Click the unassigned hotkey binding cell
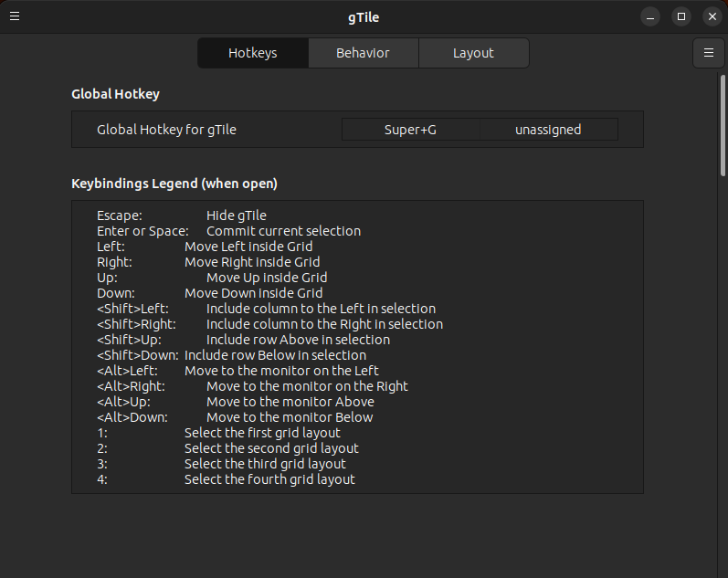 (548, 130)
